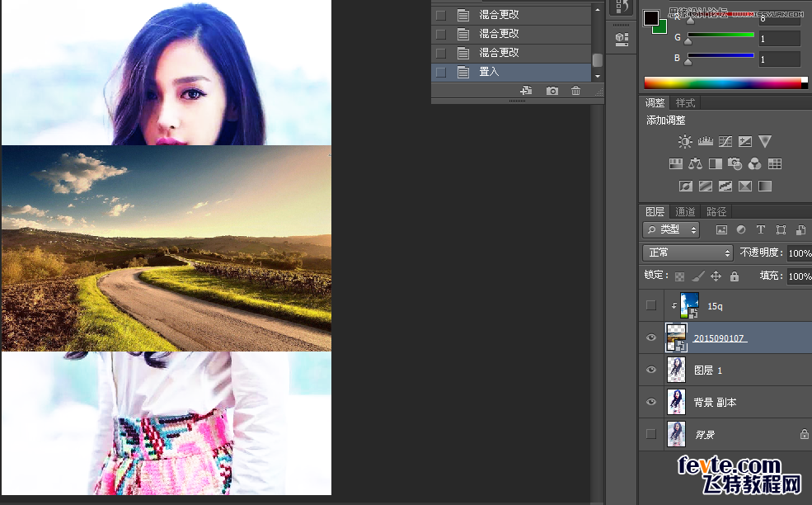Click new document from history state button
The height and width of the screenshot is (505, 812).
[525, 91]
